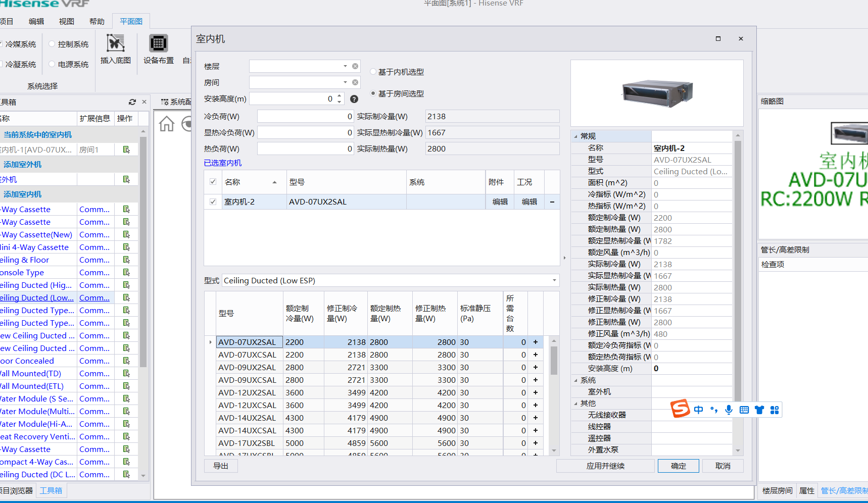
Task: Open the 编辑 menu
Action: tap(36, 21)
